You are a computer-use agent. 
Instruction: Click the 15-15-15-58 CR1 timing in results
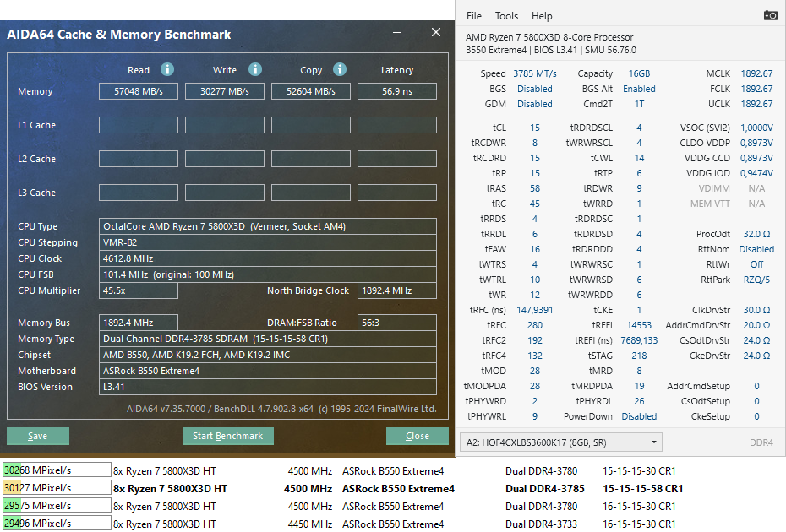click(x=642, y=488)
